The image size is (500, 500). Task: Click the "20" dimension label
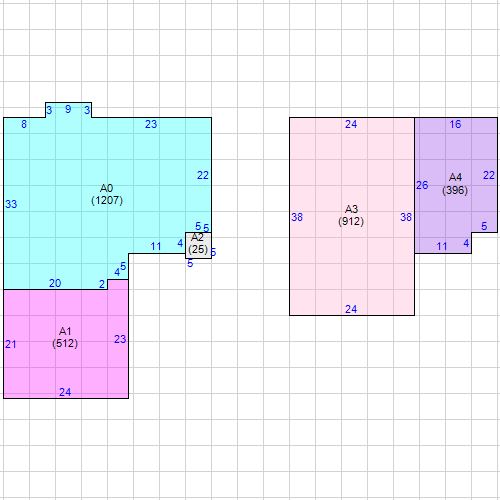coord(55,283)
